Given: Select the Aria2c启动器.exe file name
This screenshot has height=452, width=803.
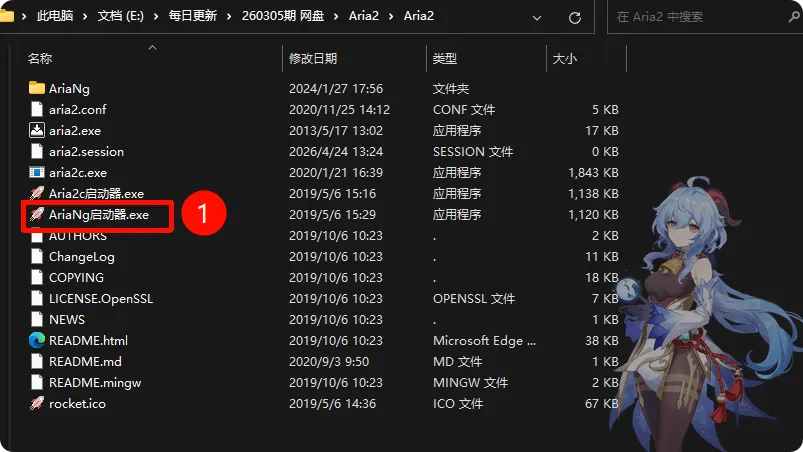Looking at the screenshot, I should [96, 193].
